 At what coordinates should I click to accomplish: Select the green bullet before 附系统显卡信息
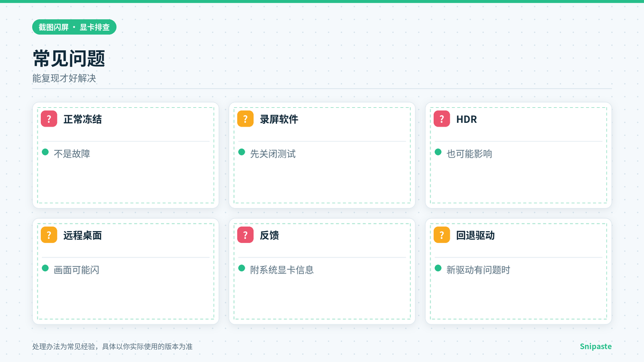(x=242, y=268)
